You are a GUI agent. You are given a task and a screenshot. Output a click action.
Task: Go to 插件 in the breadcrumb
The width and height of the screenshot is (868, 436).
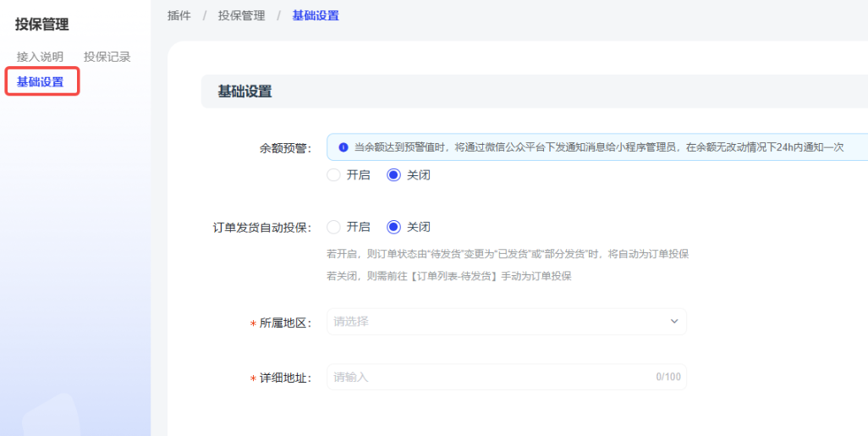(x=179, y=15)
